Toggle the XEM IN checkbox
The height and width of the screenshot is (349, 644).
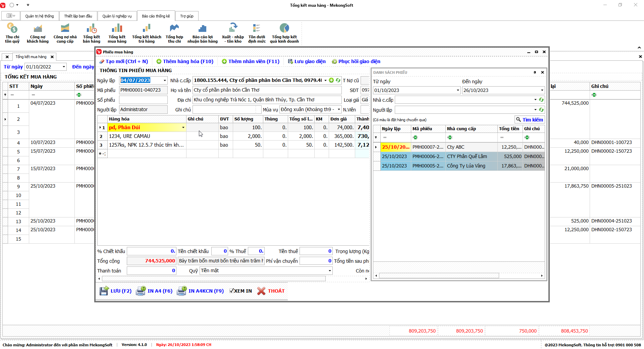point(232,291)
